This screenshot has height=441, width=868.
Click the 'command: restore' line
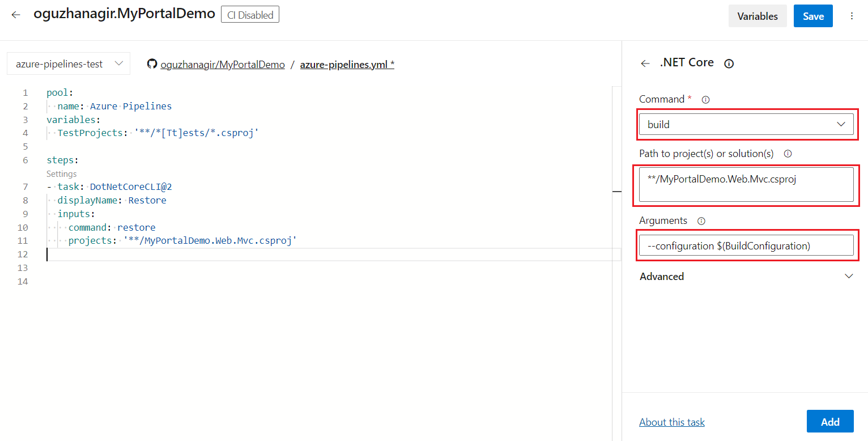112,227
